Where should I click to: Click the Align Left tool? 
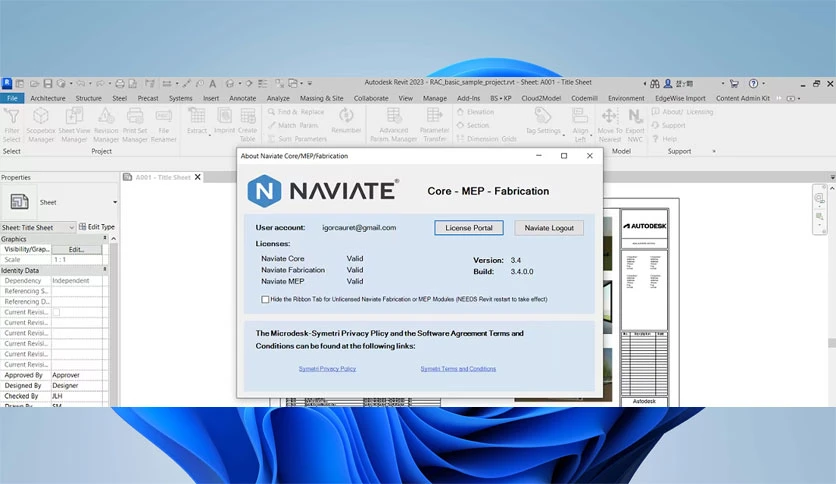[x=580, y=125]
